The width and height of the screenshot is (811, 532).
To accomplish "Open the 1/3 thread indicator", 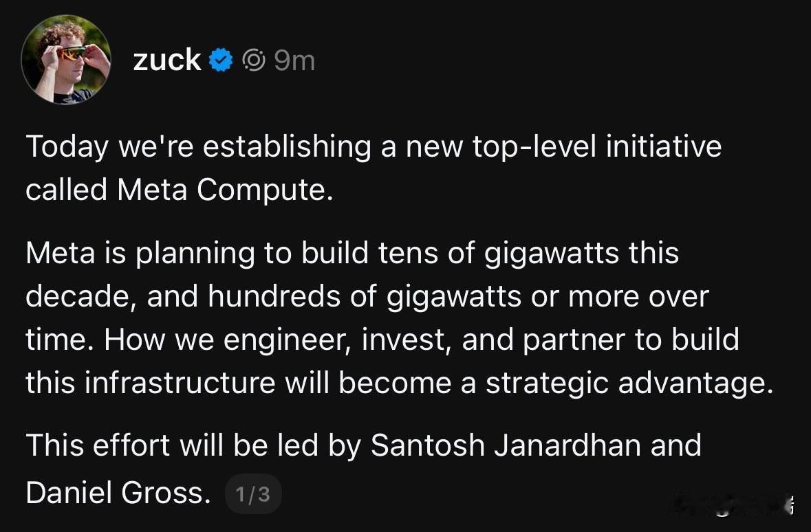I will coord(252,494).
